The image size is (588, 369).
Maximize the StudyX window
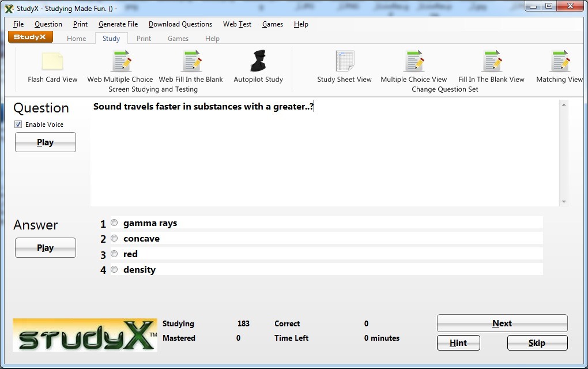click(x=549, y=6)
